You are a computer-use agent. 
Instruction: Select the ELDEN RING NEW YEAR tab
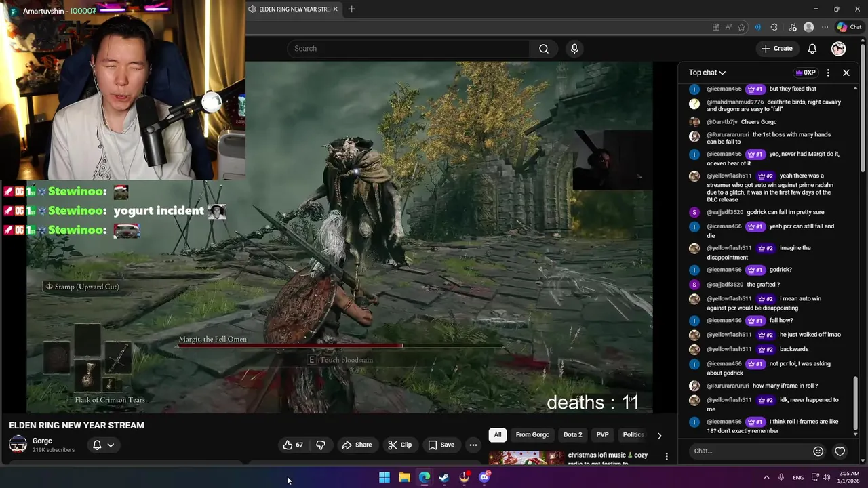293,9
